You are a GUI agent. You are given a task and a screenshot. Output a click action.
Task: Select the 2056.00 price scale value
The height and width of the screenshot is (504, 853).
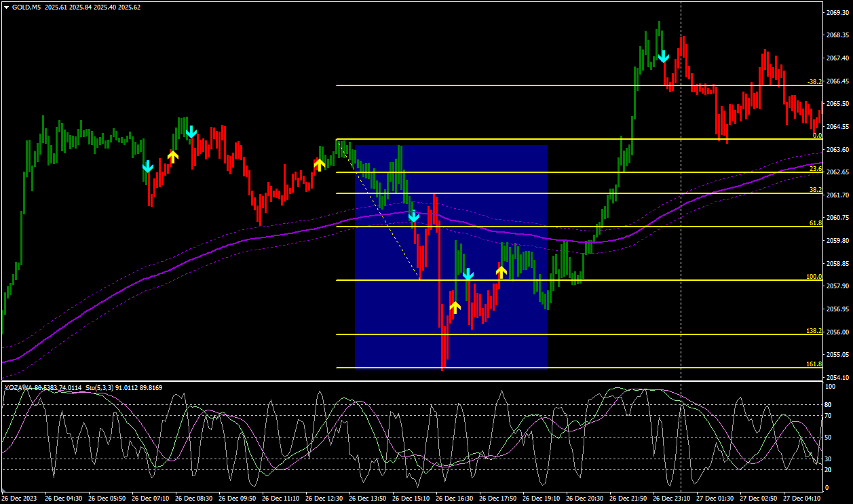click(837, 332)
